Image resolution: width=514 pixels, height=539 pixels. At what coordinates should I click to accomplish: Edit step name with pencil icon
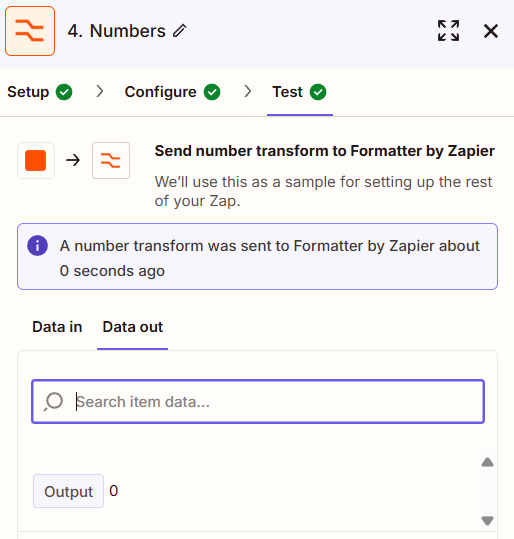[179, 31]
